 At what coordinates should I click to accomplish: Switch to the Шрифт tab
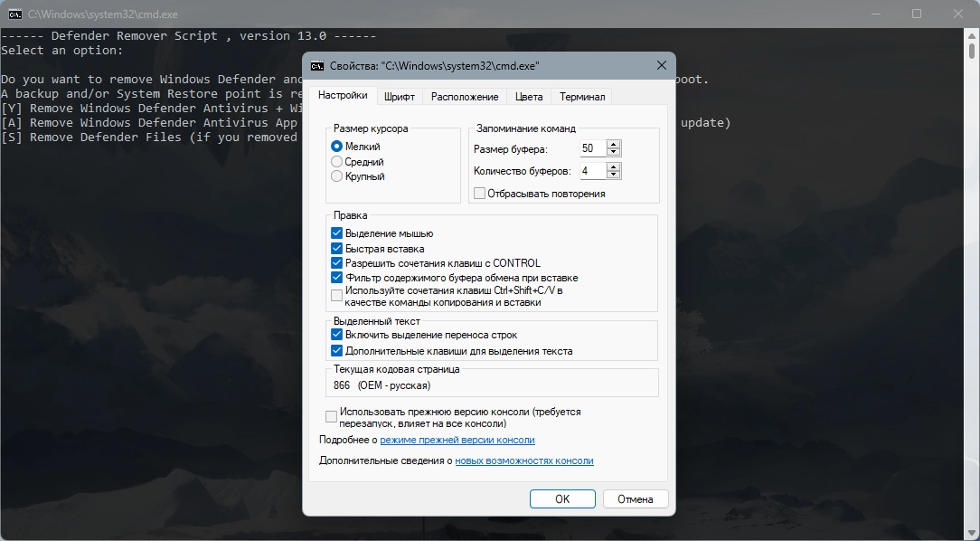click(x=400, y=96)
